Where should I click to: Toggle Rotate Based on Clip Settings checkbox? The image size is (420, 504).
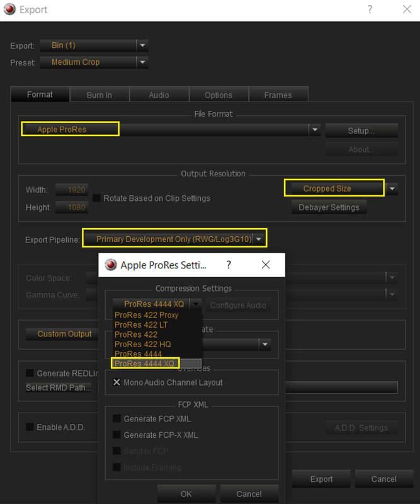click(96, 198)
